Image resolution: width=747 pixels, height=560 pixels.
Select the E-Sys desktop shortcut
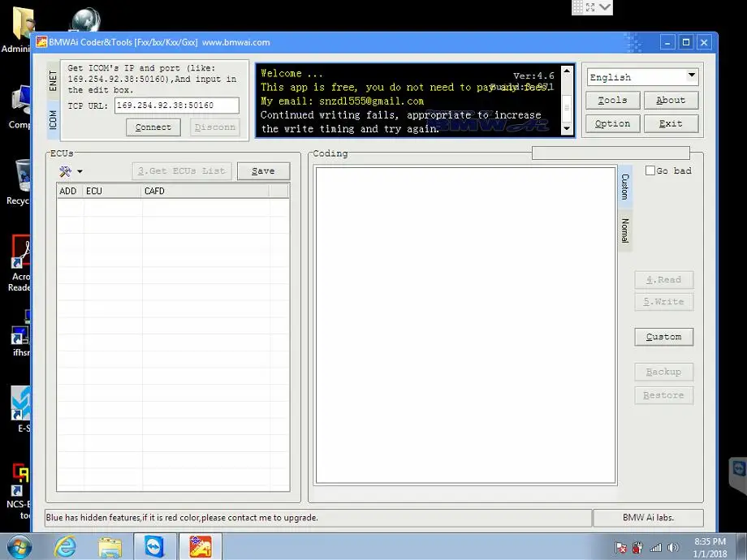(x=21, y=408)
